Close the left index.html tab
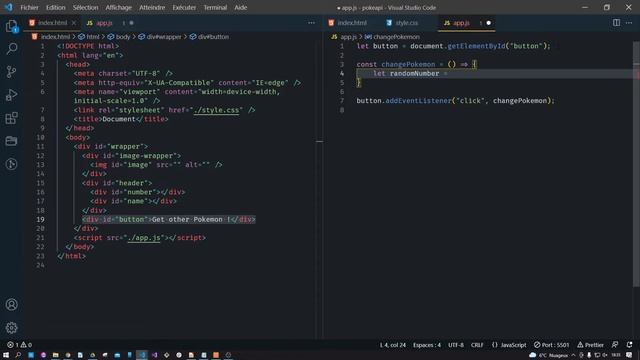640x360 pixels. [74, 23]
